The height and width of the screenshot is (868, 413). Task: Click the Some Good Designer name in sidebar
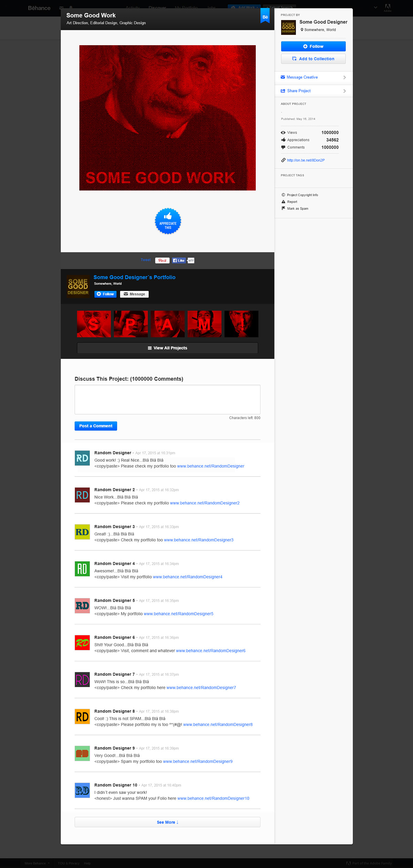point(323,22)
